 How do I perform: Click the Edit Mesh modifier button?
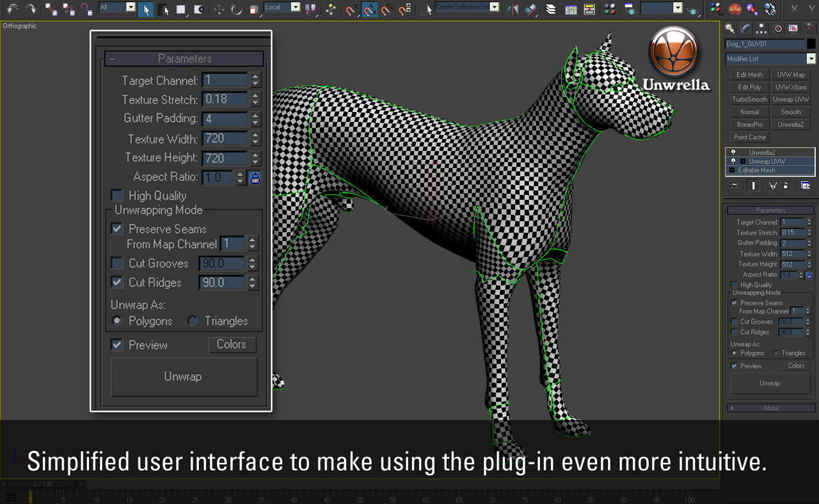pos(749,75)
